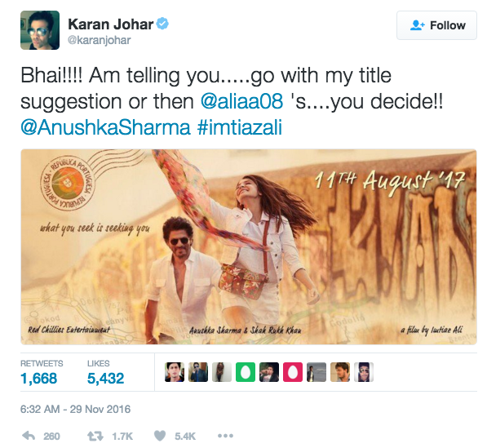This screenshot has height=448, width=487.
Task: Click the reply arrow icon
Action: tap(29, 436)
